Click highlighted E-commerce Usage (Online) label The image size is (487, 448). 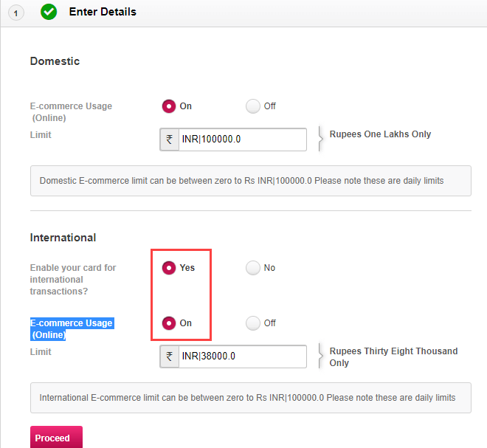pyautogui.click(x=72, y=329)
